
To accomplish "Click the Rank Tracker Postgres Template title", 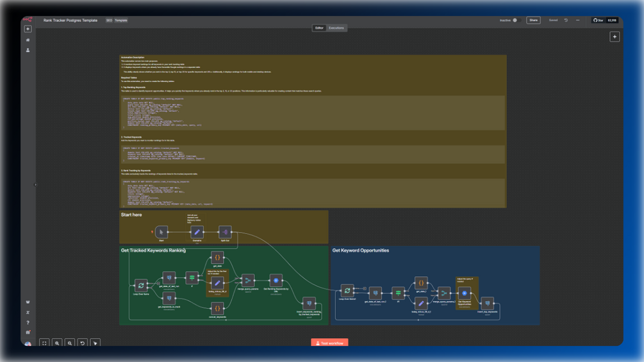I will [70, 20].
